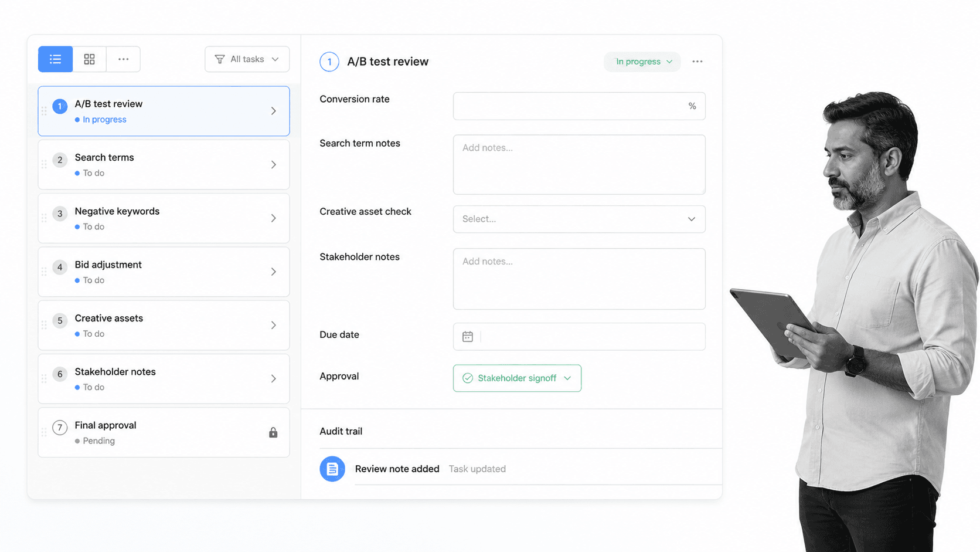
Task: Select the A/B test review task
Action: 164,111
